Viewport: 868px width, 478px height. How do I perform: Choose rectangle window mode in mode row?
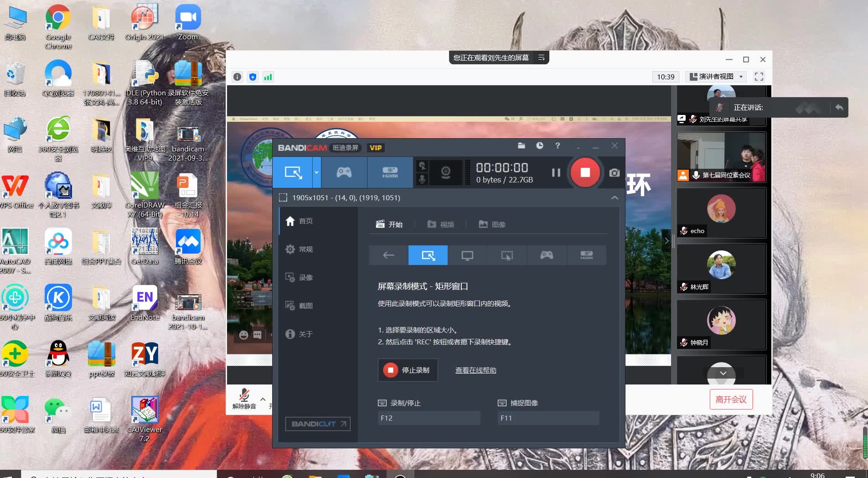428,255
